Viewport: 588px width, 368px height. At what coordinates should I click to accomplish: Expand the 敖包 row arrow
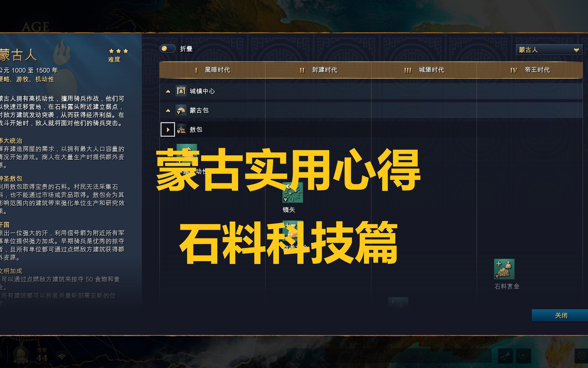tap(168, 130)
